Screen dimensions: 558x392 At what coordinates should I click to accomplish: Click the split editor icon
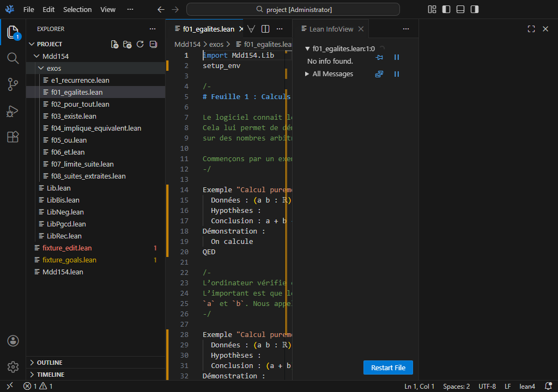point(265,29)
